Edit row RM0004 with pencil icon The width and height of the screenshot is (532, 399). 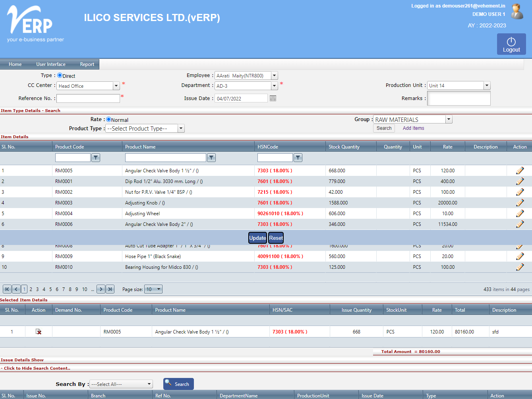520,214
